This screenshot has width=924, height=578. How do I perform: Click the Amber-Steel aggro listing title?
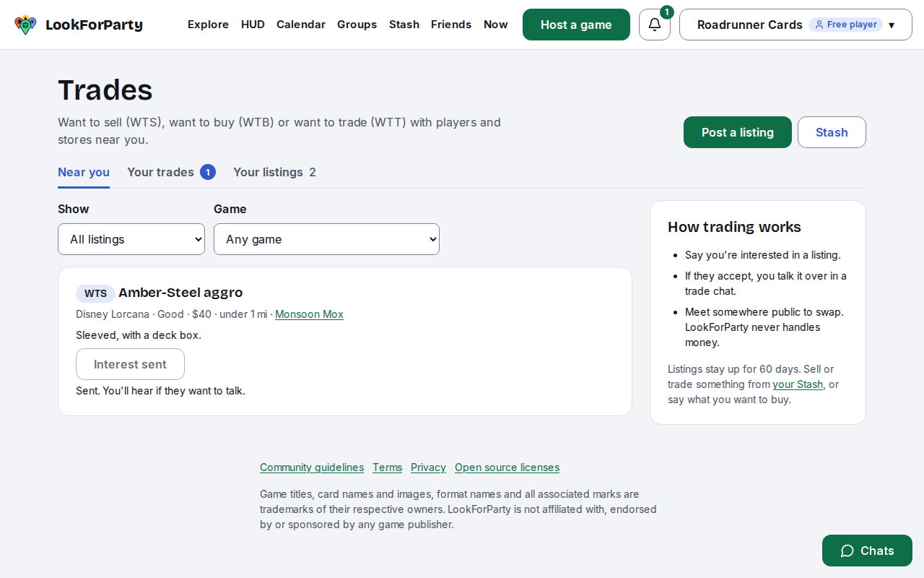pyautogui.click(x=180, y=293)
